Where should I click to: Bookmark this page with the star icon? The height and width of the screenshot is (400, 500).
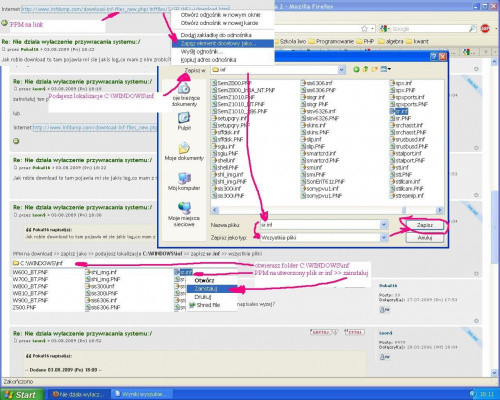click(x=365, y=29)
